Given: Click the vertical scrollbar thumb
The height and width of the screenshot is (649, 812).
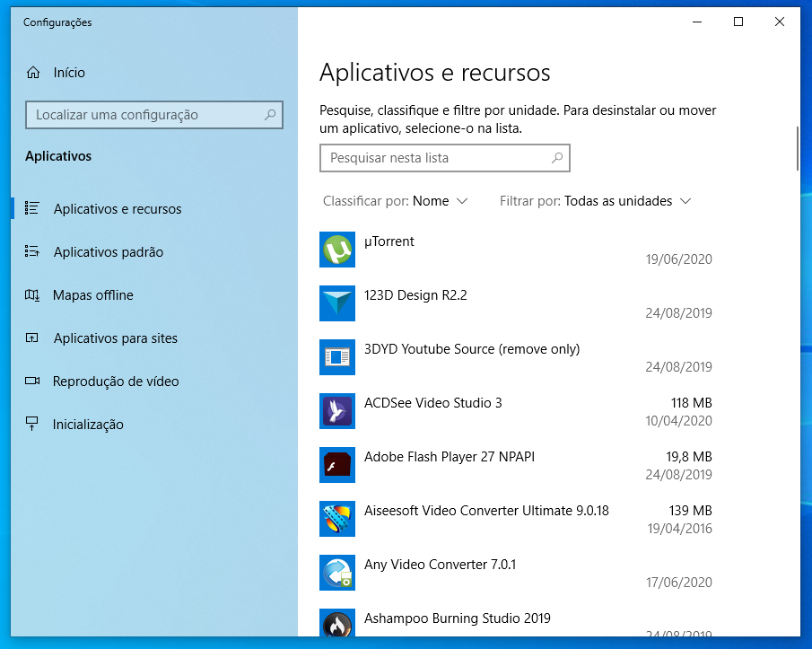Looking at the screenshot, I should 798,149.
